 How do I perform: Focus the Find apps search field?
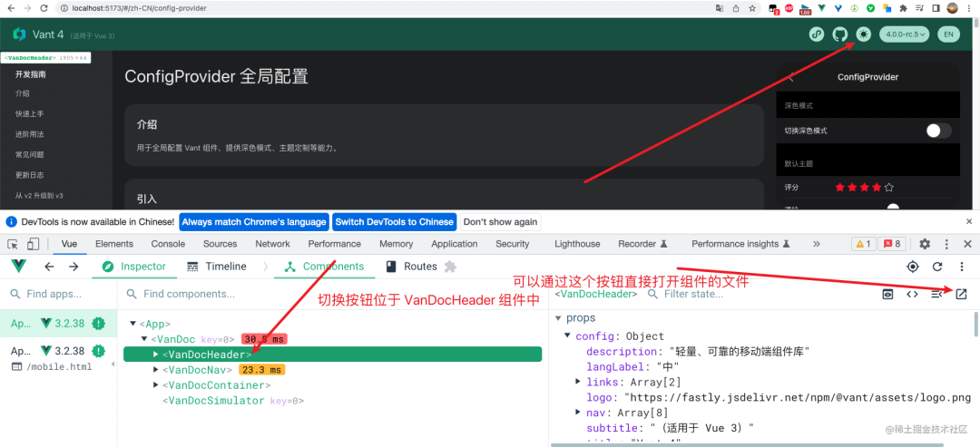[x=59, y=294]
